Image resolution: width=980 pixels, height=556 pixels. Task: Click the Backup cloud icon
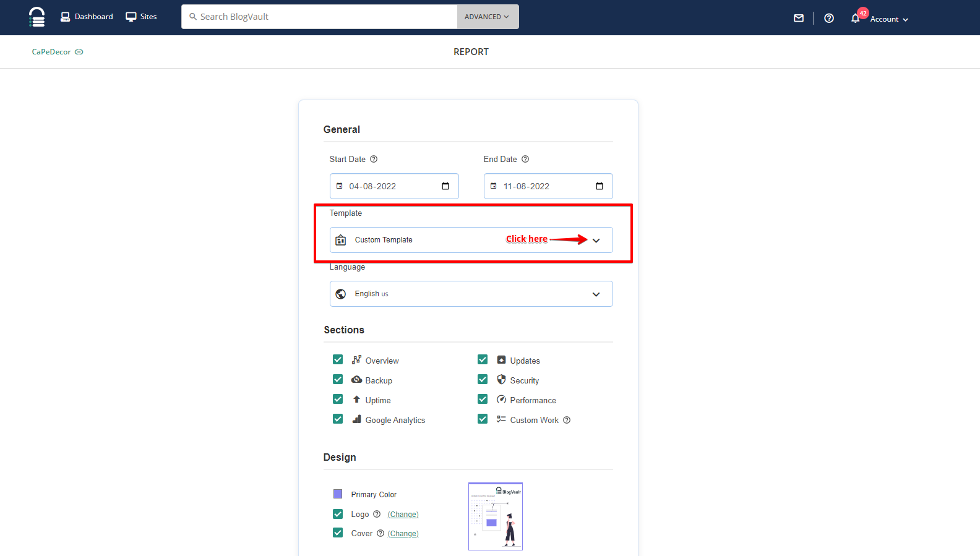[357, 379]
